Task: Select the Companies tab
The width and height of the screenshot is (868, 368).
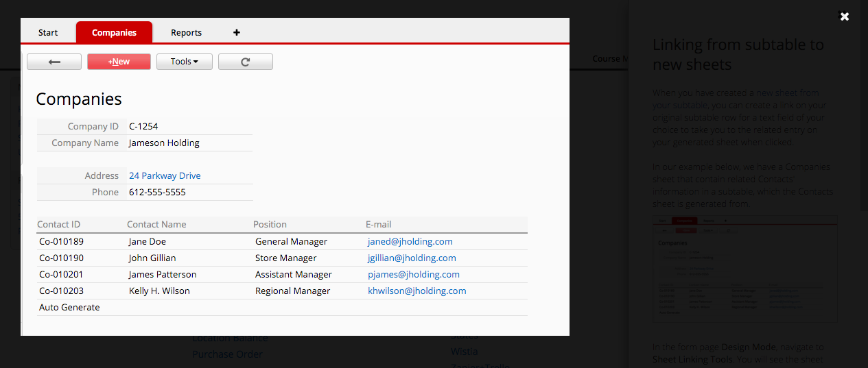Action: 114,32
